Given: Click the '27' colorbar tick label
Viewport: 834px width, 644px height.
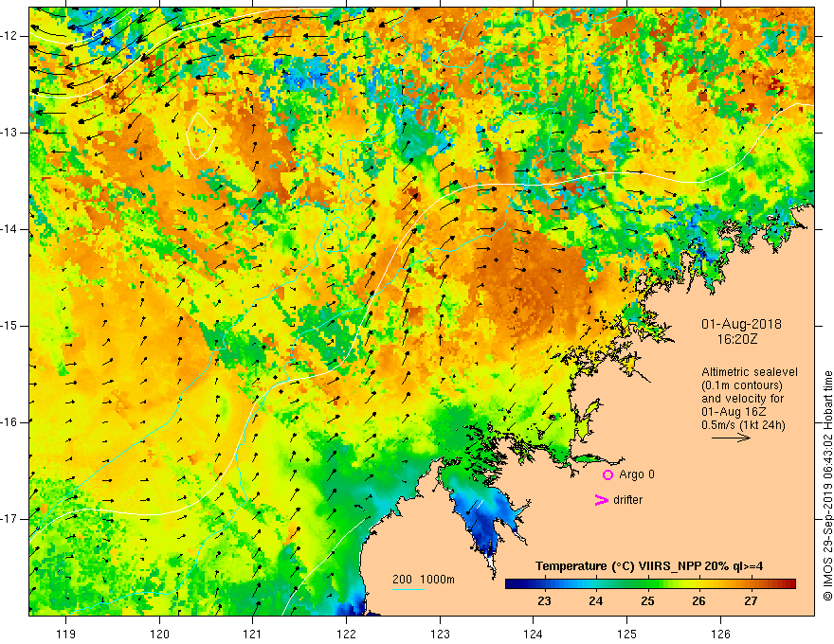Looking at the screenshot, I should pyautogui.click(x=751, y=601).
